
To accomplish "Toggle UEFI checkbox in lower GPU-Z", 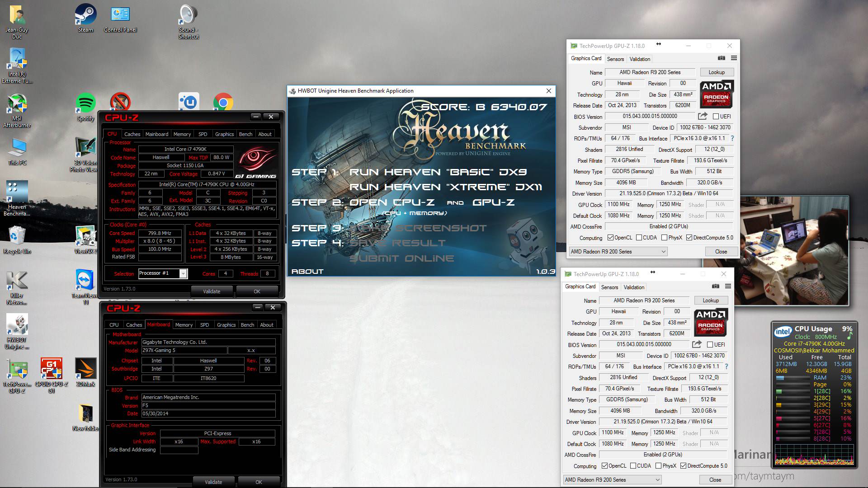I will [709, 345].
